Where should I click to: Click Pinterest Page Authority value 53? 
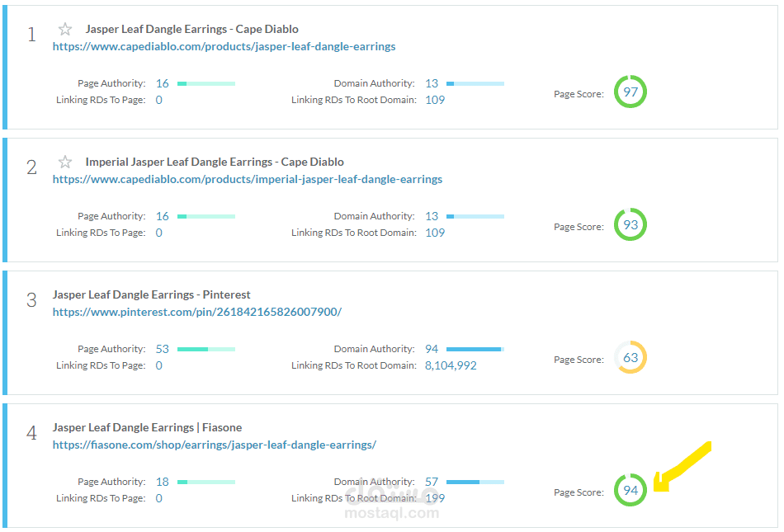[x=162, y=349]
